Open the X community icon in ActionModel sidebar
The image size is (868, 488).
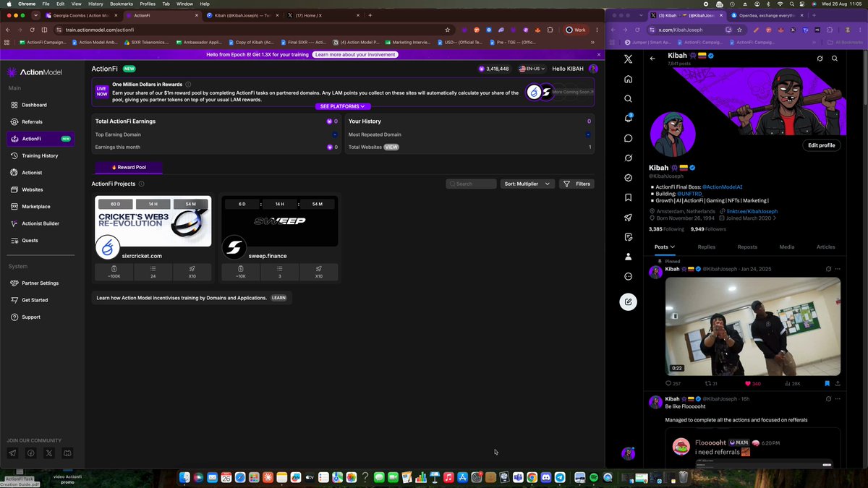tap(49, 453)
